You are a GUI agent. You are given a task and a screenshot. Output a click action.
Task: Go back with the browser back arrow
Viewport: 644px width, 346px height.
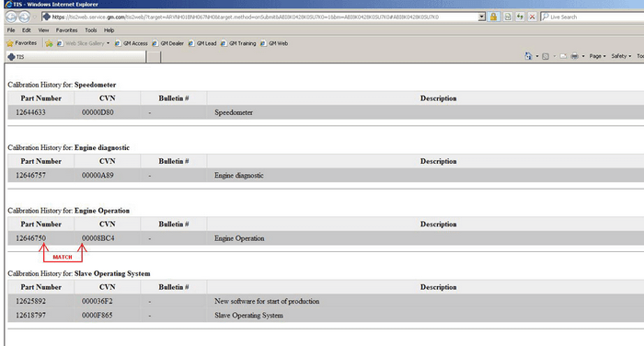pos(11,17)
